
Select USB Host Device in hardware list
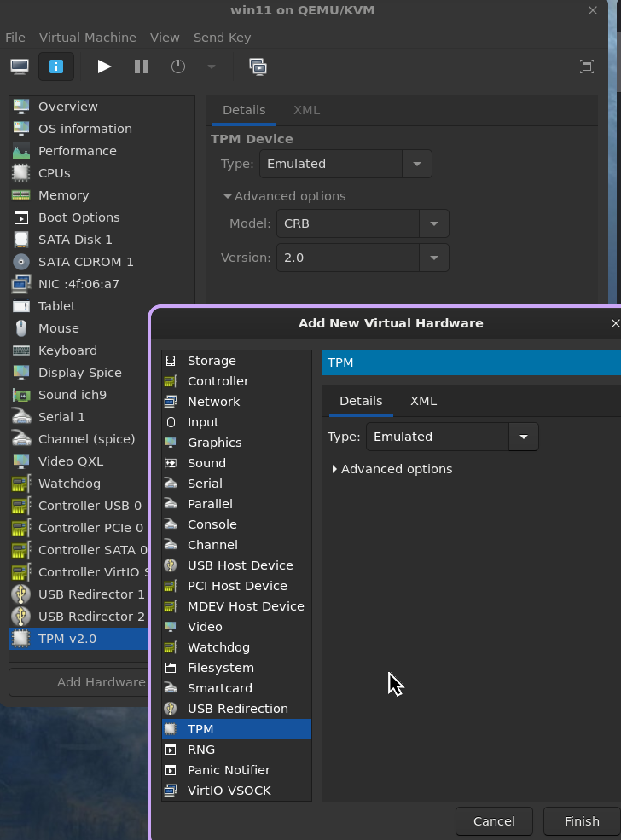click(240, 565)
